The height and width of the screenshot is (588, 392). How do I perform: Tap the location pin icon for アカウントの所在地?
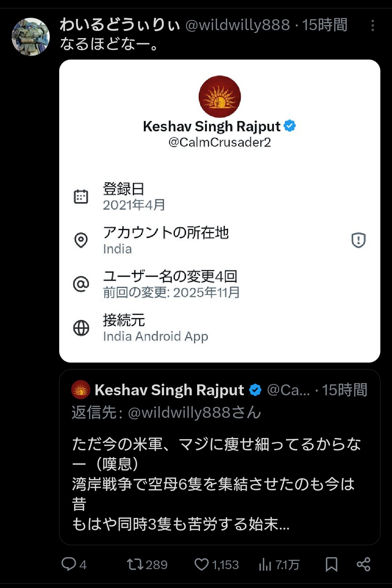point(81,240)
